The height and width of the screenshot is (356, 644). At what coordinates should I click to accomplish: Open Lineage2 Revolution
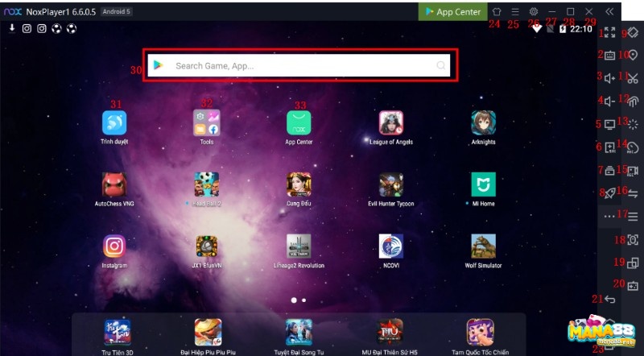(299, 251)
